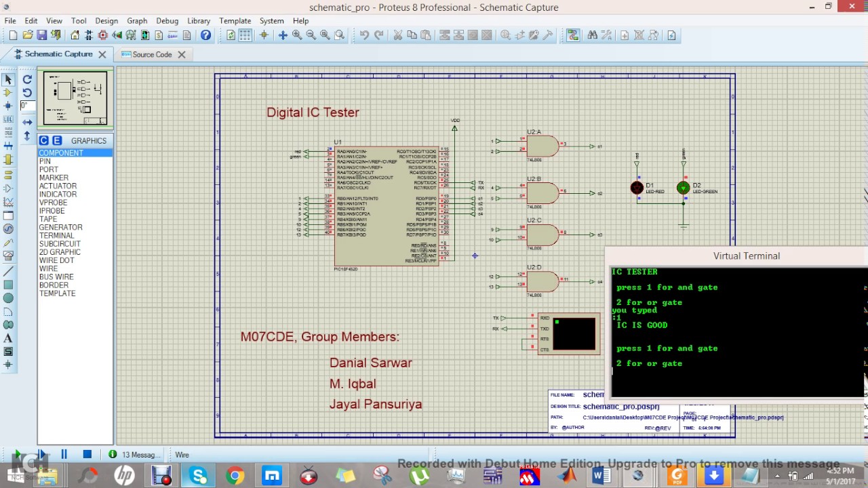Open Property Assignment Tool wrench icon
The image size is (868, 488).
pos(606,35)
